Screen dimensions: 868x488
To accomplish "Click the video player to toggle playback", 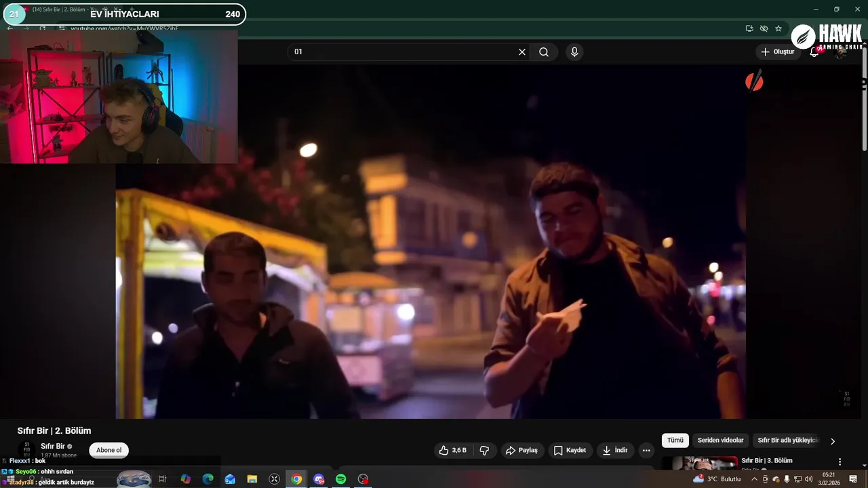I will click(431, 241).
